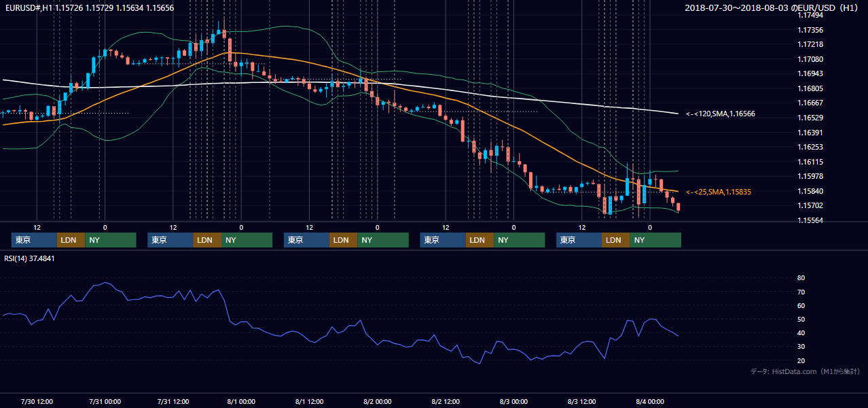Click the 2018-07-30～2018-08-03 EUR/USD (H1) title

click(772, 7)
